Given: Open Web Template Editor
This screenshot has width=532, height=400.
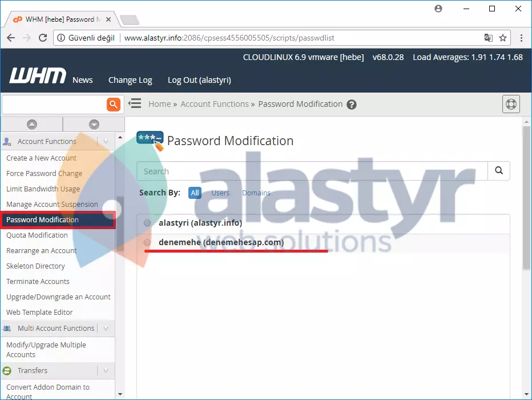Looking at the screenshot, I should (x=39, y=312).
